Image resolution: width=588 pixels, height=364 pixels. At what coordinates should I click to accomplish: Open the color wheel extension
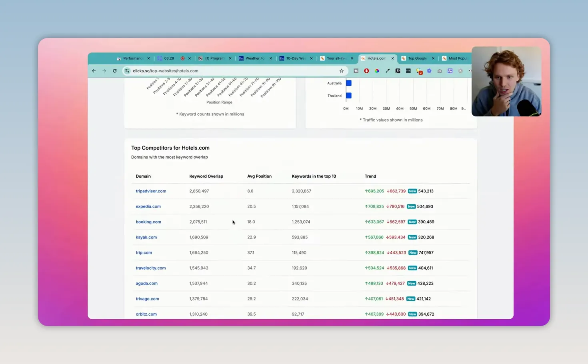[377, 71]
